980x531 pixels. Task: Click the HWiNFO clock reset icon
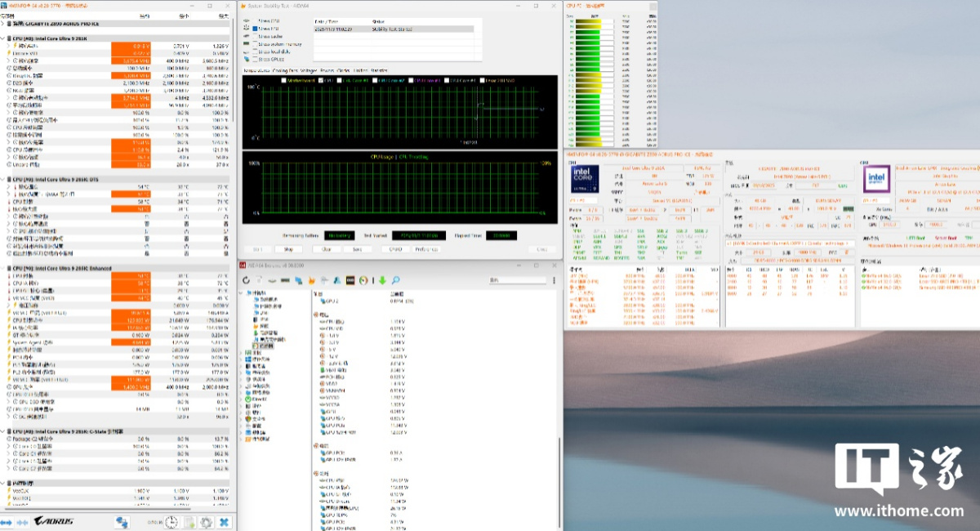172,522
